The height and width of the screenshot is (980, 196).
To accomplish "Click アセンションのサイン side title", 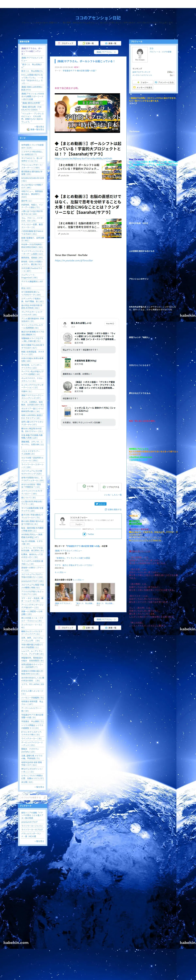I will coord(139,279).
